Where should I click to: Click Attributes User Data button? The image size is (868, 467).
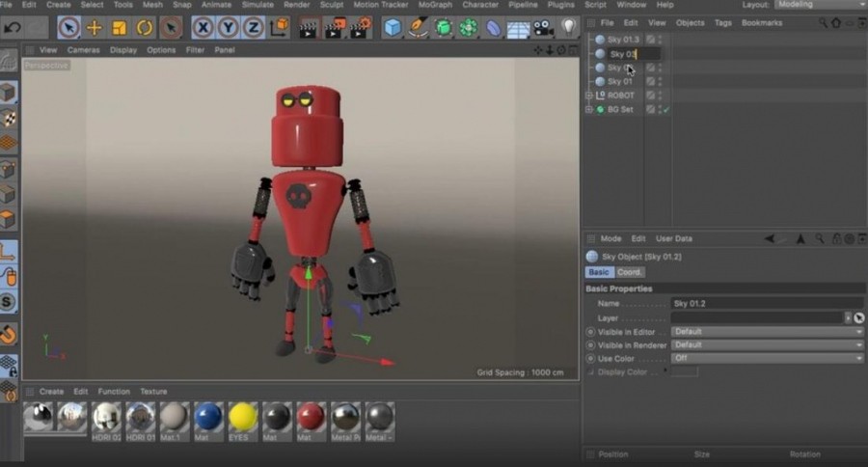click(674, 238)
